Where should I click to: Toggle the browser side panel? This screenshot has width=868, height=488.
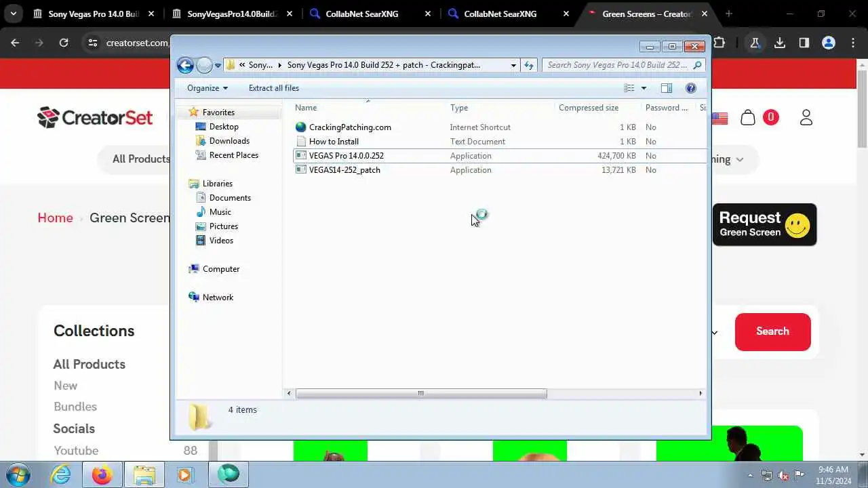[x=804, y=43]
